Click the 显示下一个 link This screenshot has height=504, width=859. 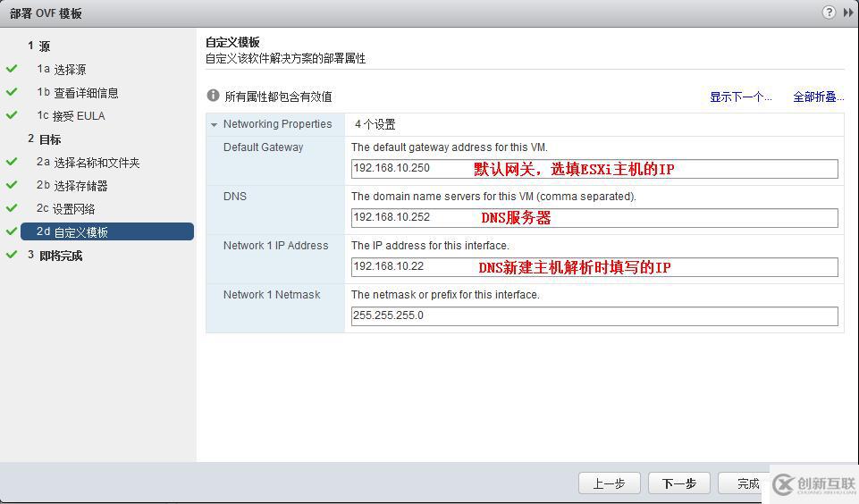741,97
